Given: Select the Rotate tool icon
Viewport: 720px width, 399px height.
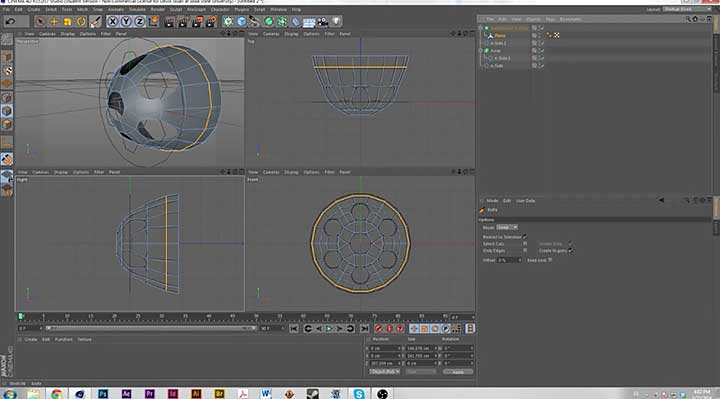Looking at the screenshot, I should (x=81, y=21).
